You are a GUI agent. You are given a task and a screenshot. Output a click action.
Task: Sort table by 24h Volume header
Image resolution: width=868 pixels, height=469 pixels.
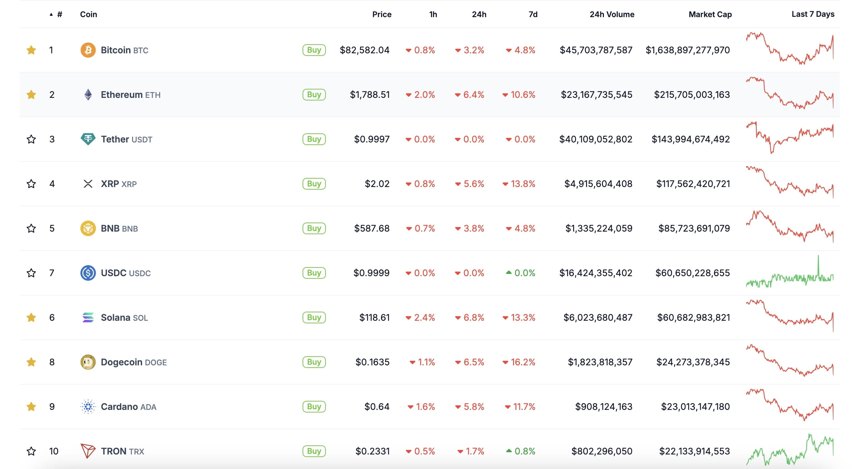(x=612, y=14)
